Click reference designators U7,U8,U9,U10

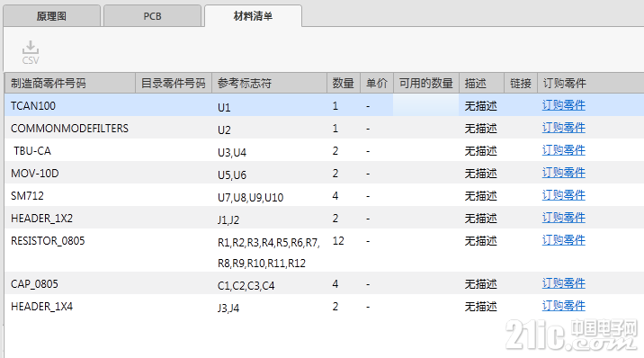[251, 198]
